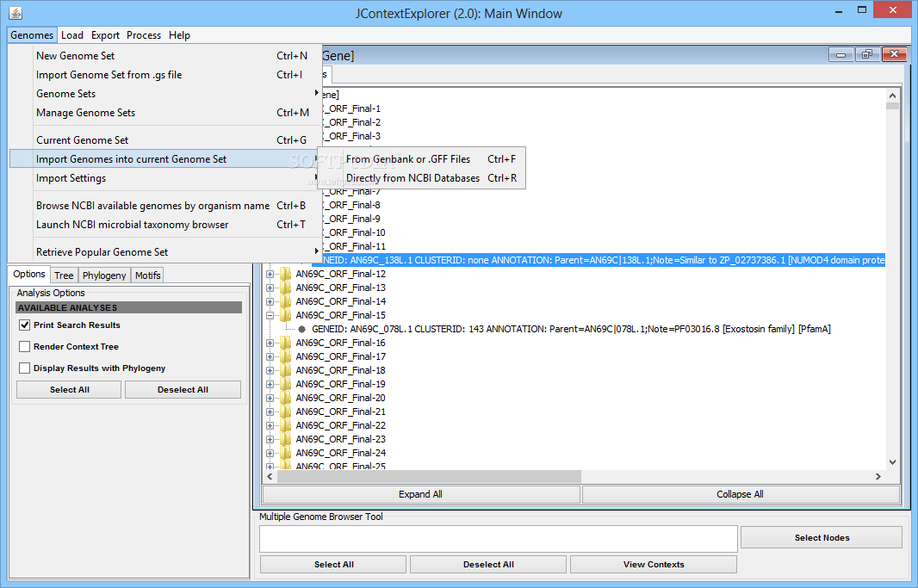Viewport: 918px width, 588px height.
Task: Switch to the Phylogeny tab
Action: (104, 275)
